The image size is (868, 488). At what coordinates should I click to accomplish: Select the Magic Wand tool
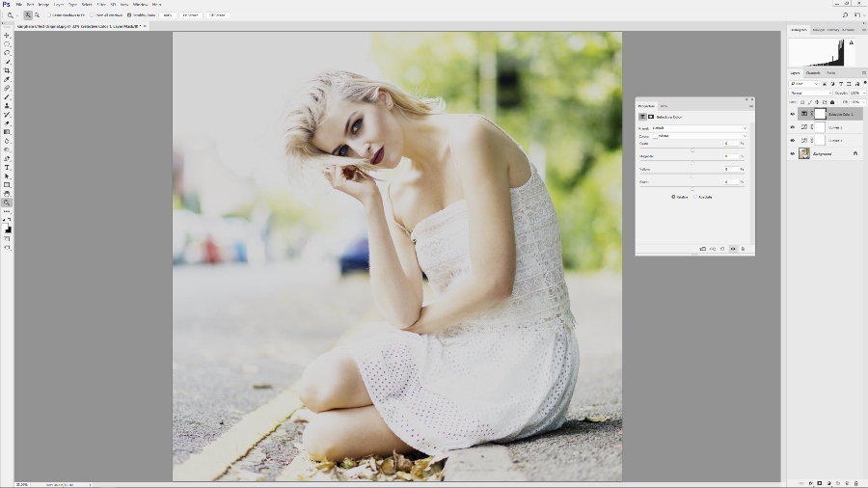7,62
